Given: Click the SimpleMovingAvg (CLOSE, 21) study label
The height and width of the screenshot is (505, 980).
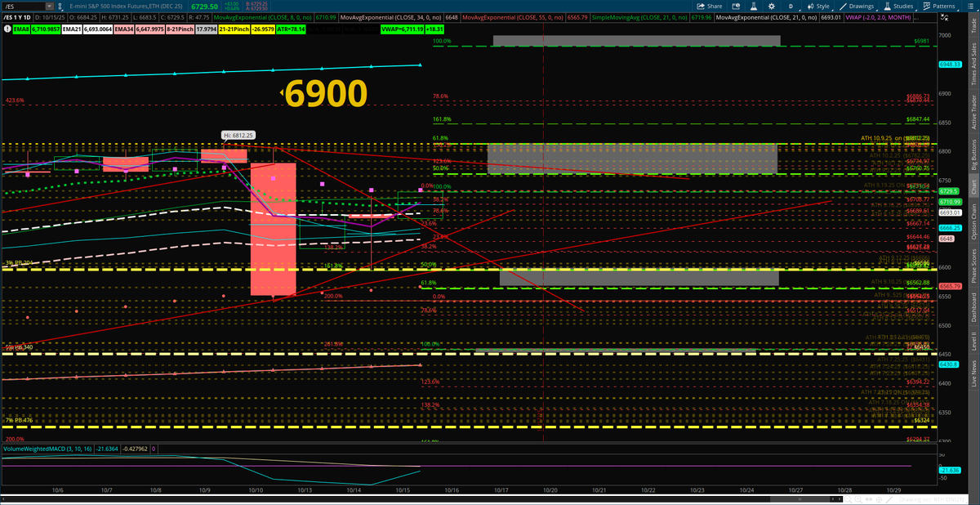Looking at the screenshot, I should tap(640, 17).
